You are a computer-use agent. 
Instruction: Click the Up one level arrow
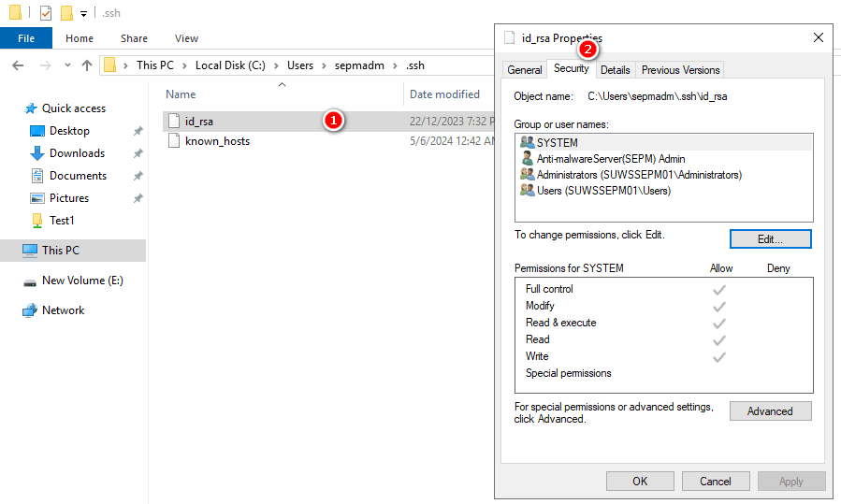(x=87, y=65)
